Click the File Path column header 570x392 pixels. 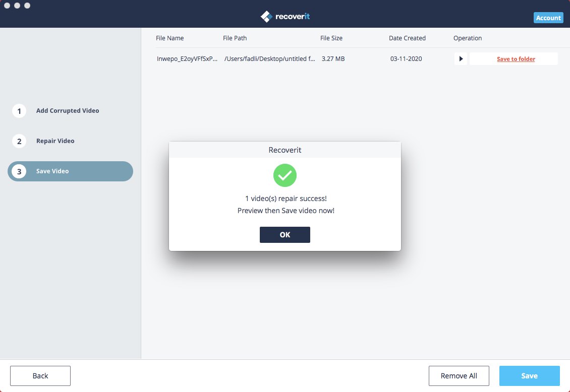point(235,38)
